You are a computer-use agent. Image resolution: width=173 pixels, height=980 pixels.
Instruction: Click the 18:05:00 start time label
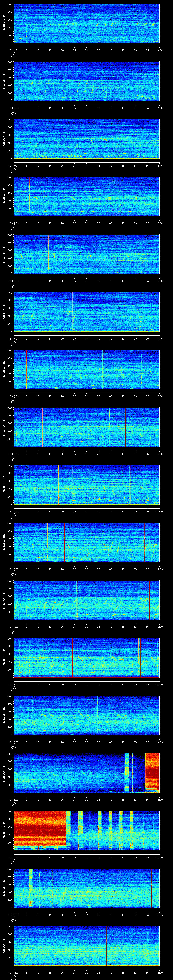tap(13, 281)
